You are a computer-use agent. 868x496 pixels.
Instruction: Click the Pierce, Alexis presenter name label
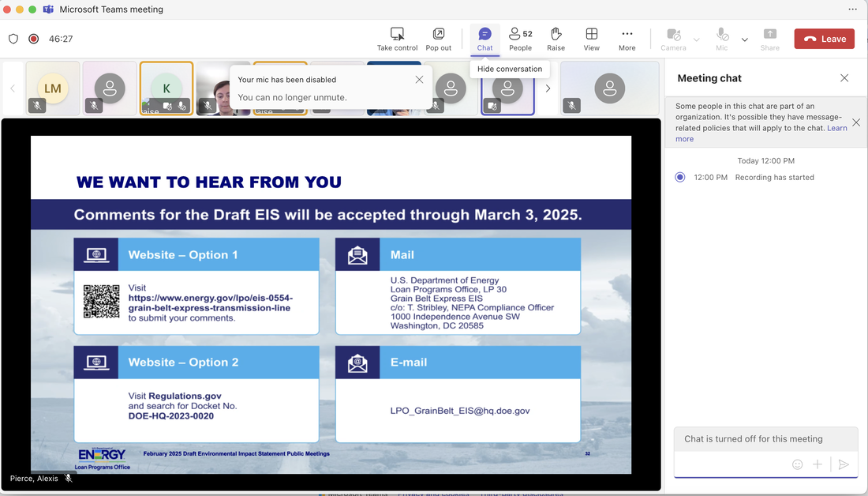(x=34, y=479)
